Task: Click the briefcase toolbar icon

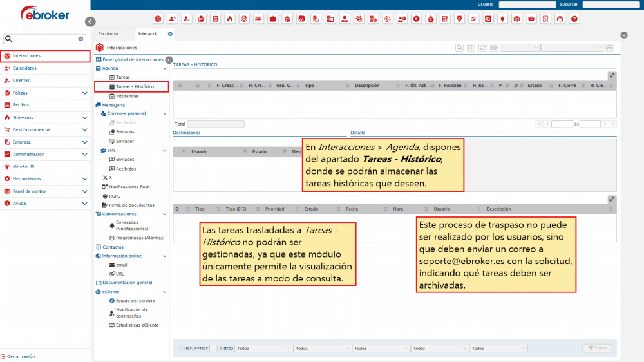Action: click(272, 19)
